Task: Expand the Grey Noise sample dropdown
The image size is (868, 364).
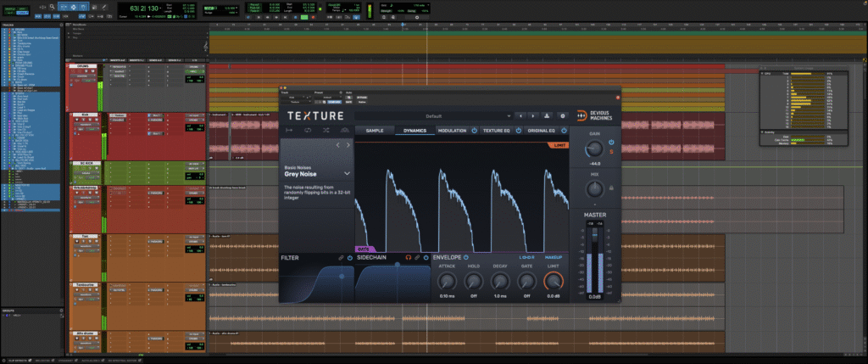Action: (347, 173)
